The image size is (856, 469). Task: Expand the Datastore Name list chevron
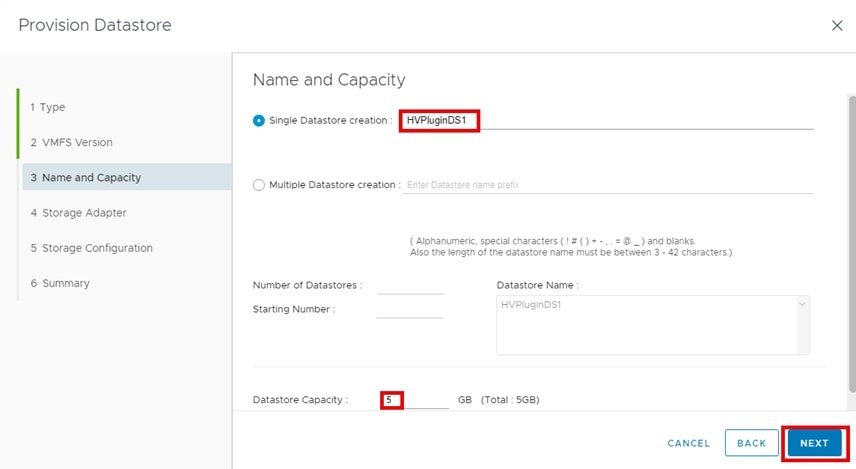[x=802, y=304]
